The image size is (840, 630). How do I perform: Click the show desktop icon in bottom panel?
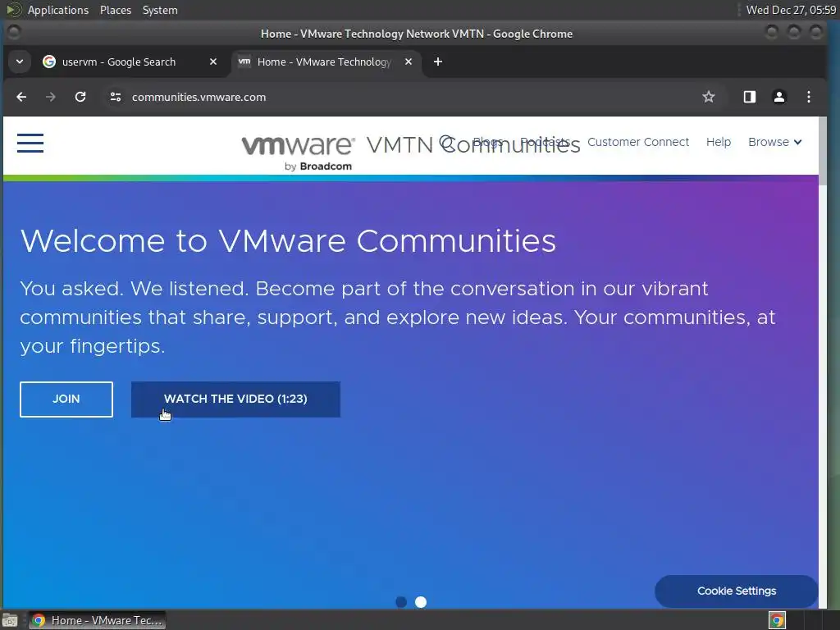tap(10, 620)
